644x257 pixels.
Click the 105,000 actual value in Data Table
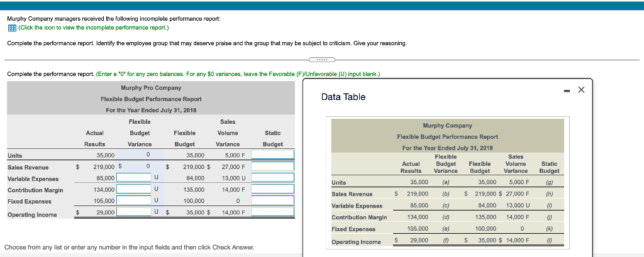tap(418, 228)
